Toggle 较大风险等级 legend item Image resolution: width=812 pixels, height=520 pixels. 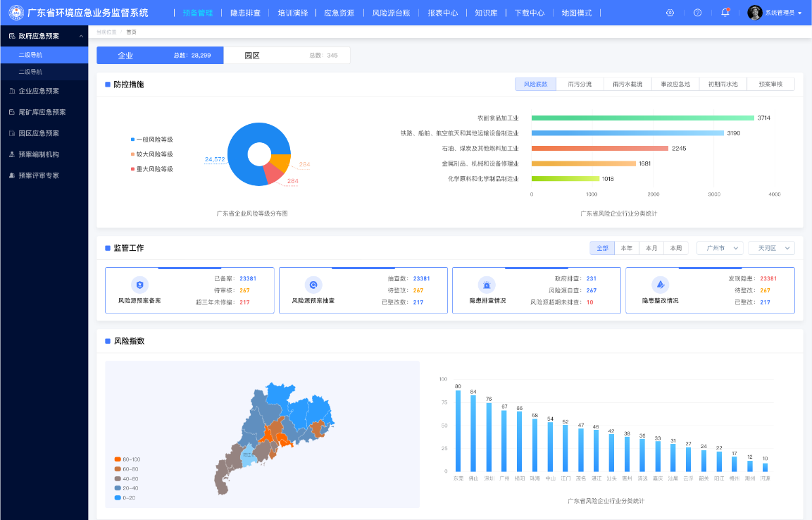tap(151, 154)
